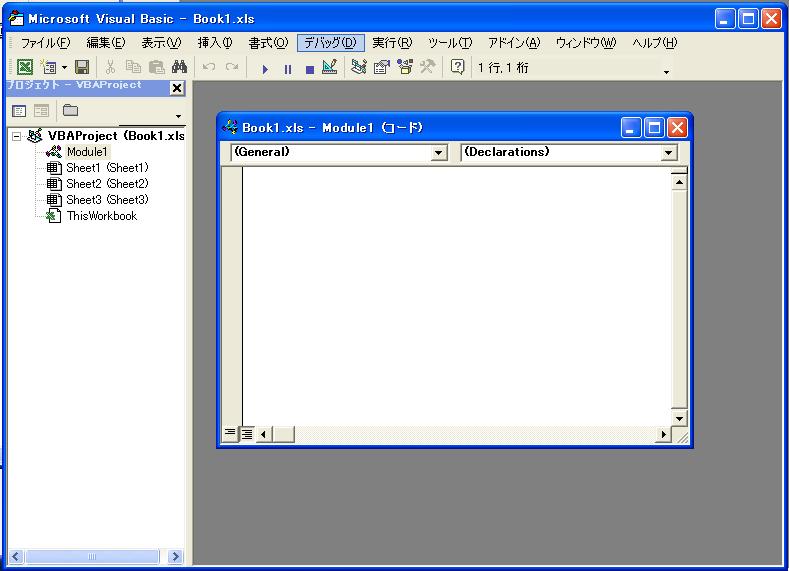Screen dimensions: 789x571
Task: Select Module1 in the project tree
Action: tap(87, 152)
